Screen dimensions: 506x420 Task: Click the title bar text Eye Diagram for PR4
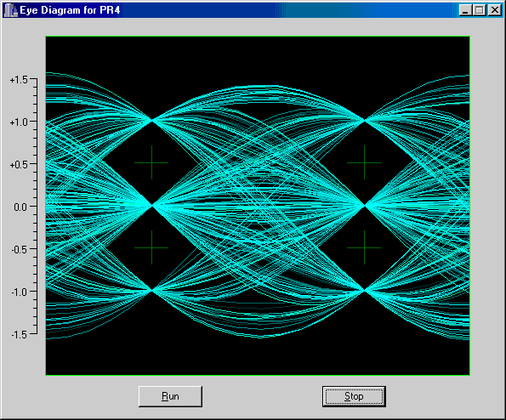(x=70, y=10)
